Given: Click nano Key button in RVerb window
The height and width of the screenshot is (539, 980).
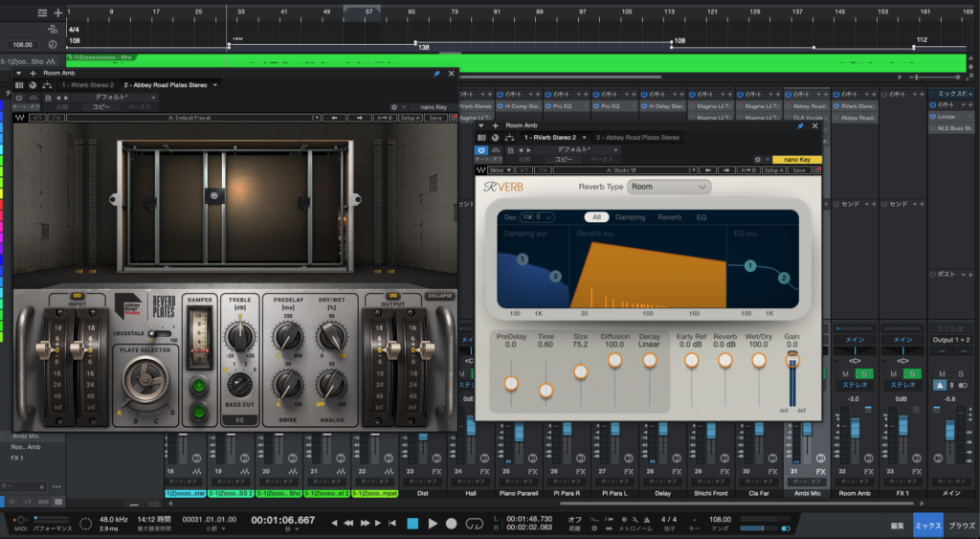Looking at the screenshot, I should pyautogui.click(x=797, y=160).
